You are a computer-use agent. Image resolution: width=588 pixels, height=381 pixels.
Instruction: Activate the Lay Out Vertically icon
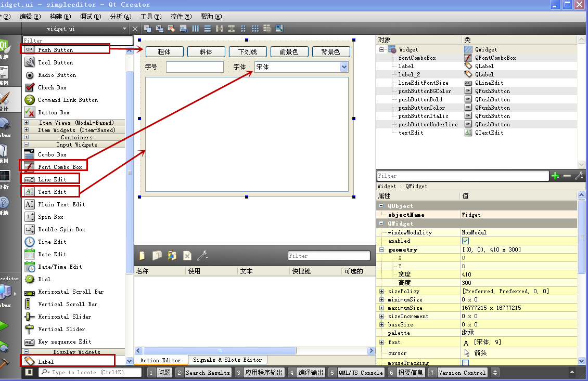(208, 29)
